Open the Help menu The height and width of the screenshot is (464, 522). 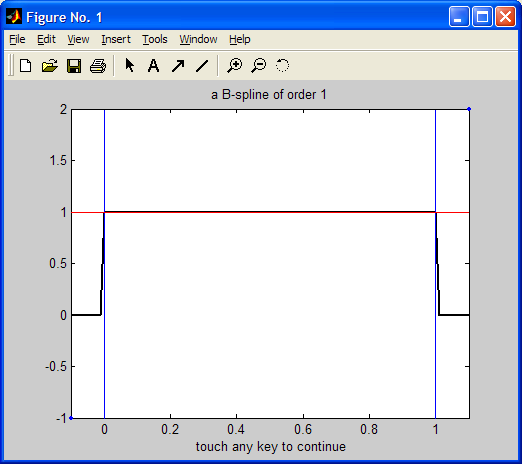[x=239, y=39]
